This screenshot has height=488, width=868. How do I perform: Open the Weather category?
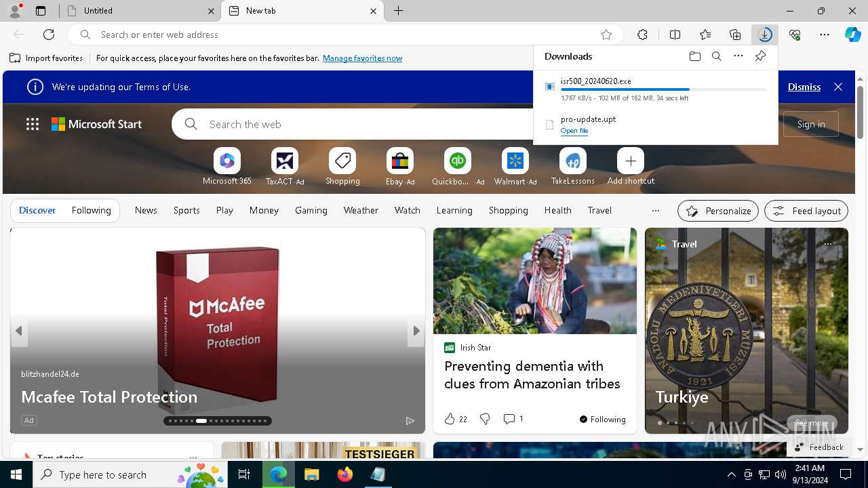pos(361,210)
